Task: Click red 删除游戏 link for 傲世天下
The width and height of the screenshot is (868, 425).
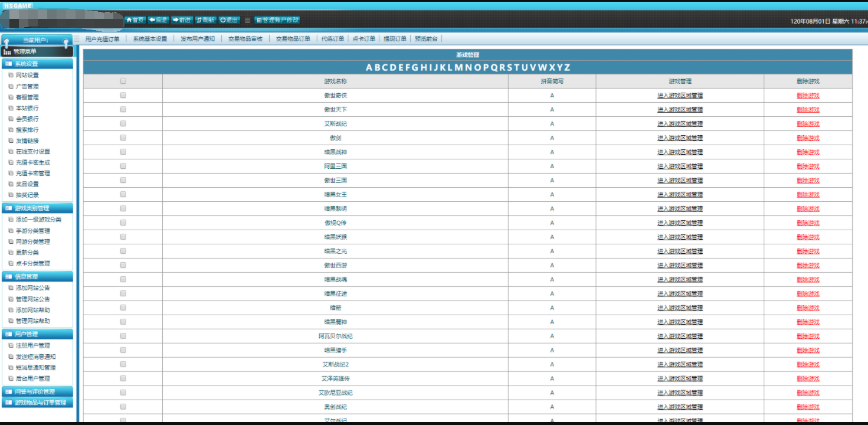Action: (807, 110)
